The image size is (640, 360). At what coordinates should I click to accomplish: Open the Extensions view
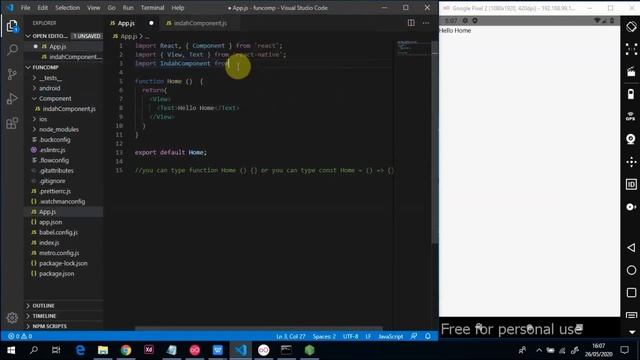point(12,123)
